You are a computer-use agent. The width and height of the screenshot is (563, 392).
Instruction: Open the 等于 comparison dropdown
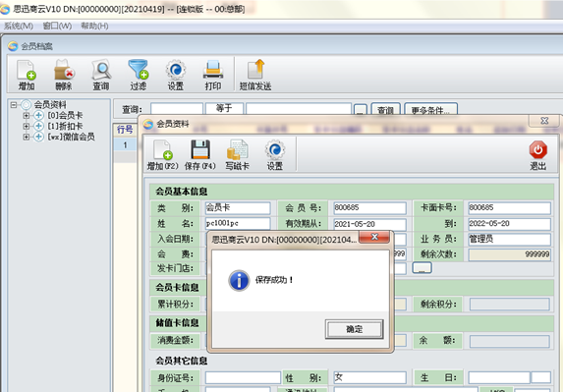click(x=224, y=108)
